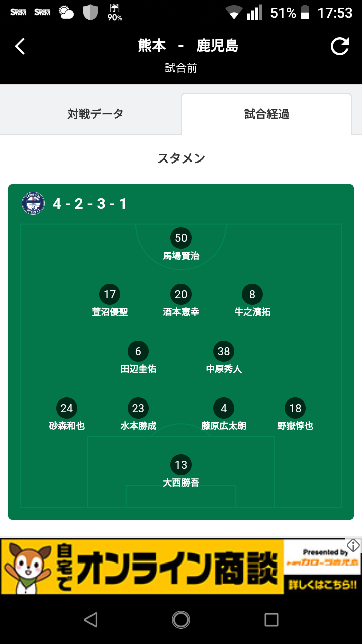Select player number 8 牛之濱拓
This screenshot has height=644, width=362.
(x=252, y=301)
